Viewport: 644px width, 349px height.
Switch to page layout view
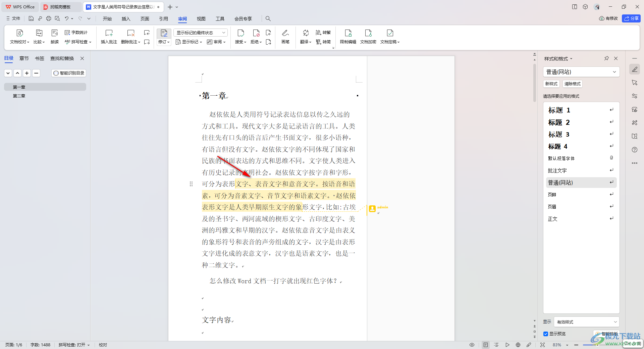[x=485, y=345]
